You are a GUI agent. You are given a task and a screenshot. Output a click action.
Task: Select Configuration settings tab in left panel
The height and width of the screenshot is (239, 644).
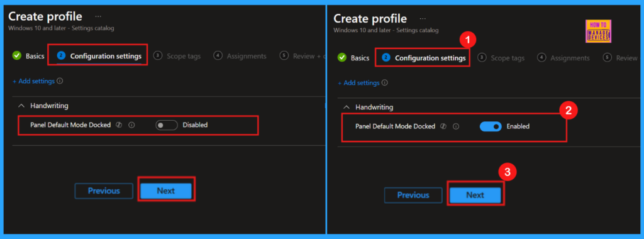[x=99, y=56]
